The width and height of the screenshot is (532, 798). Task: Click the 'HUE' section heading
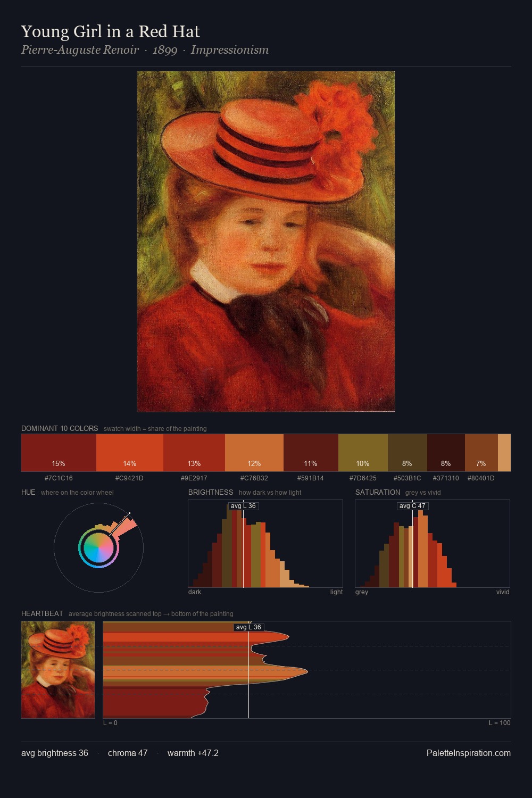pos(28,492)
